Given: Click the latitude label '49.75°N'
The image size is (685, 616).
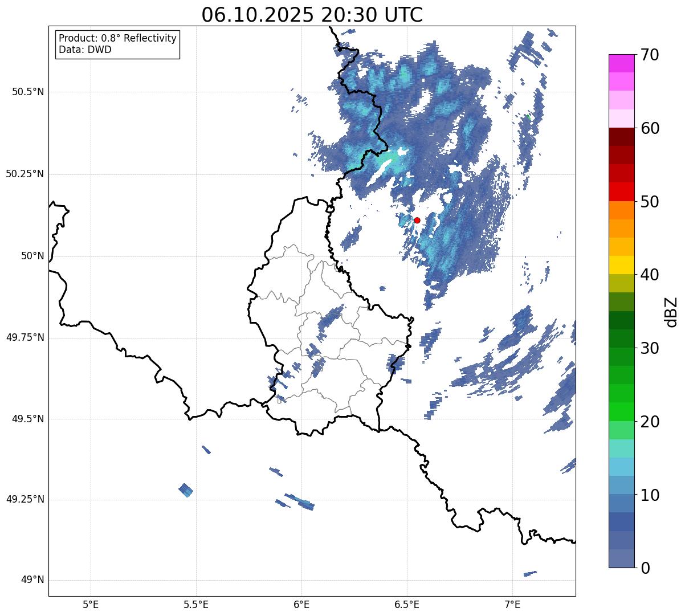Looking at the screenshot, I should click(25, 337).
